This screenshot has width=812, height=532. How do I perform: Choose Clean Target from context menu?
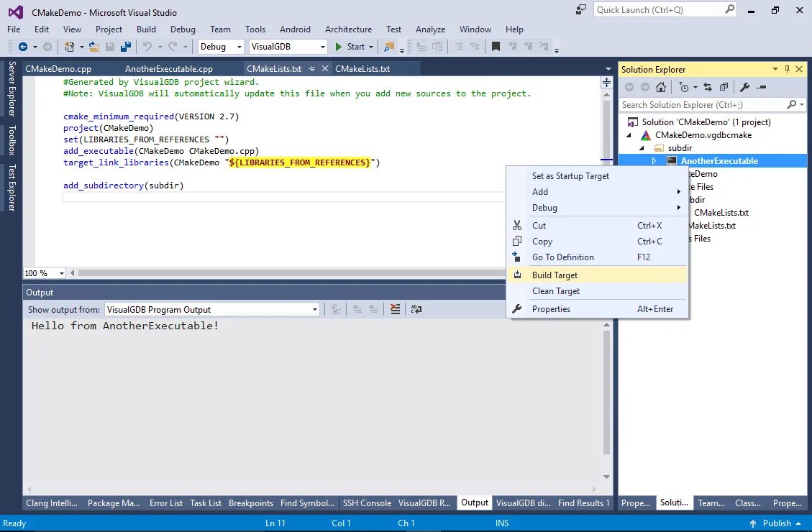[x=598, y=291]
